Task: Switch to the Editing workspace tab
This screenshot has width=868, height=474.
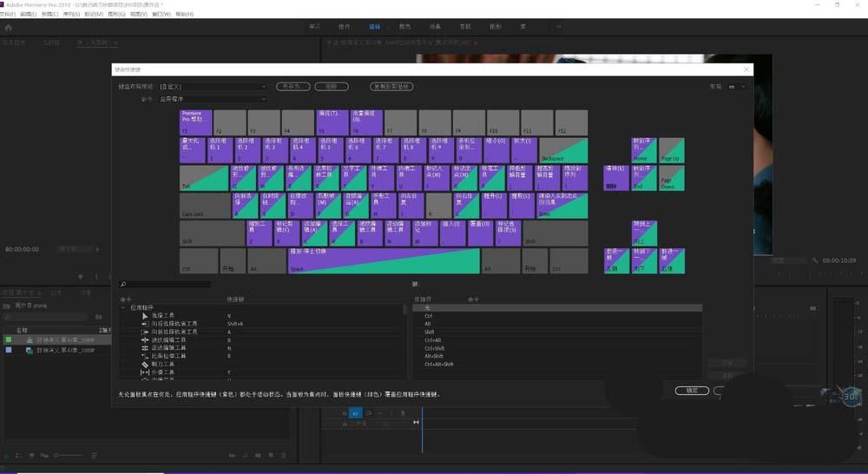Action: [x=375, y=27]
